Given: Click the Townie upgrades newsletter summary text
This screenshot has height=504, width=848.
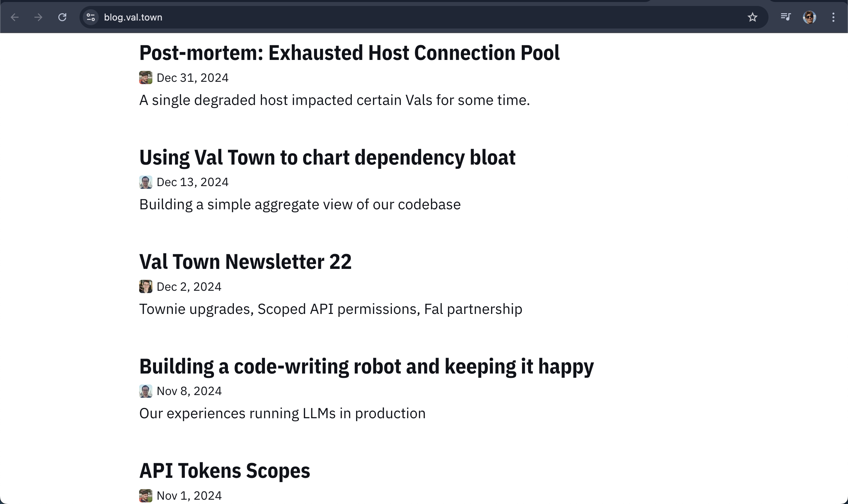Looking at the screenshot, I should click(331, 309).
